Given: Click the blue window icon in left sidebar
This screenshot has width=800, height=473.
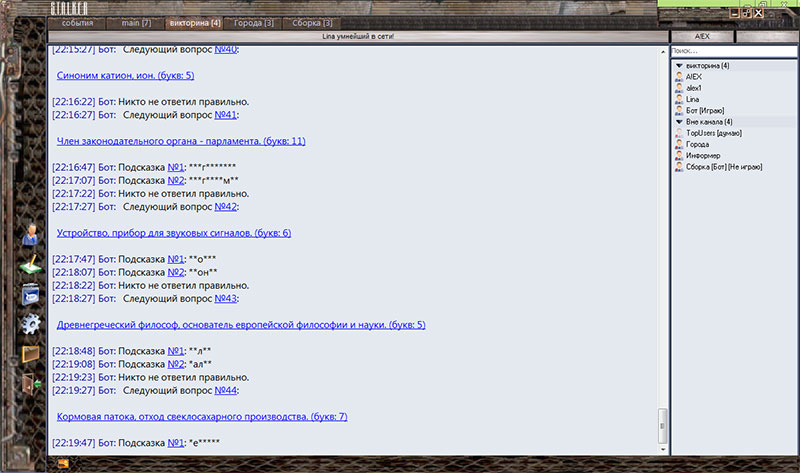Looking at the screenshot, I should pos(31,293).
